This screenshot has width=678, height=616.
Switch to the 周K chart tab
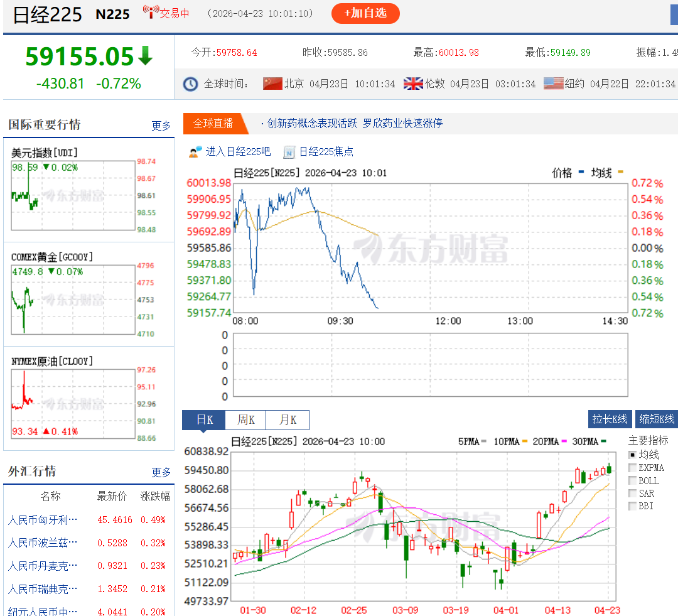click(x=245, y=419)
